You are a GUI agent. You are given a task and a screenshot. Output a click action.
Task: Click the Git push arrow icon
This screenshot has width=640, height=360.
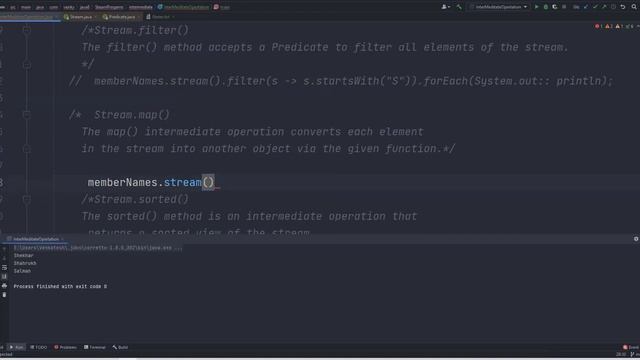[604, 7]
